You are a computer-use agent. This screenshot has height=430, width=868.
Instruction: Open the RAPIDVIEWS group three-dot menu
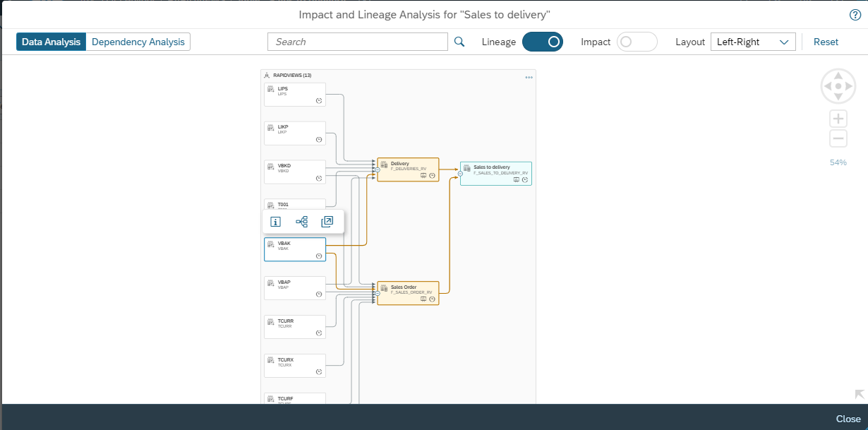pyautogui.click(x=529, y=78)
